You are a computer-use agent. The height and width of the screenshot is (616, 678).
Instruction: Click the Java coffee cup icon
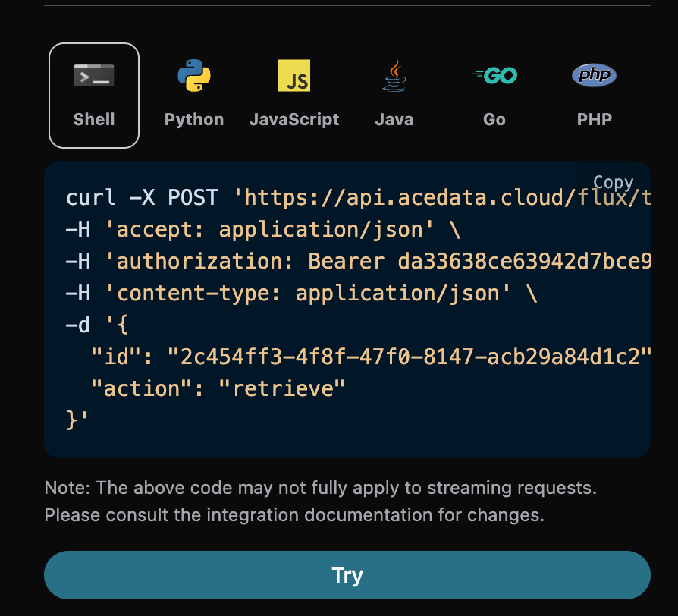(394, 76)
